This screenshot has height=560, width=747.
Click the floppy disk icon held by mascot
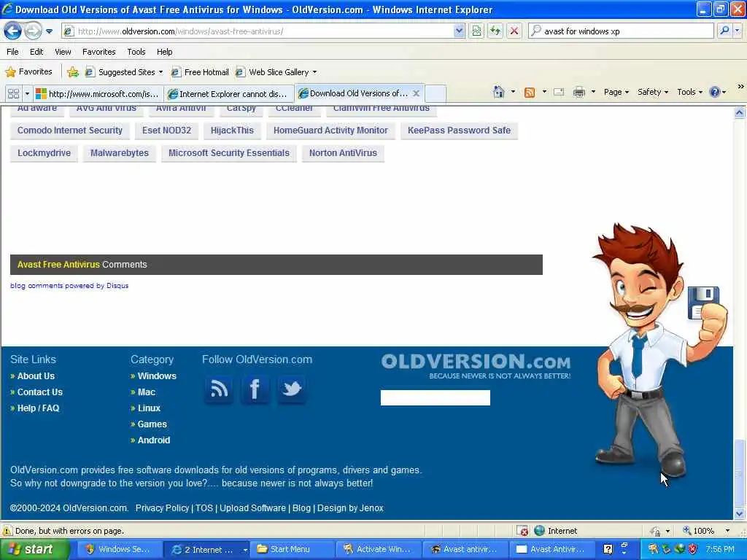click(703, 303)
